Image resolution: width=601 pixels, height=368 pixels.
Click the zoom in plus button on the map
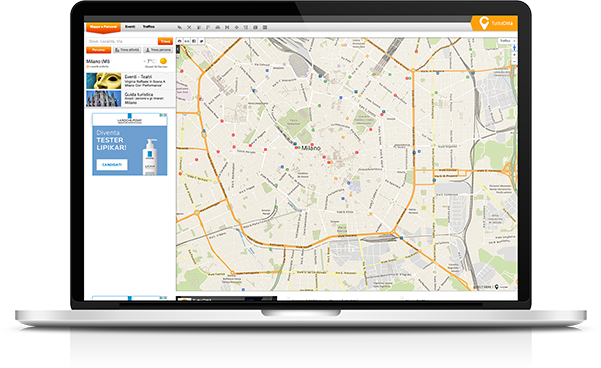[x=514, y=55]
